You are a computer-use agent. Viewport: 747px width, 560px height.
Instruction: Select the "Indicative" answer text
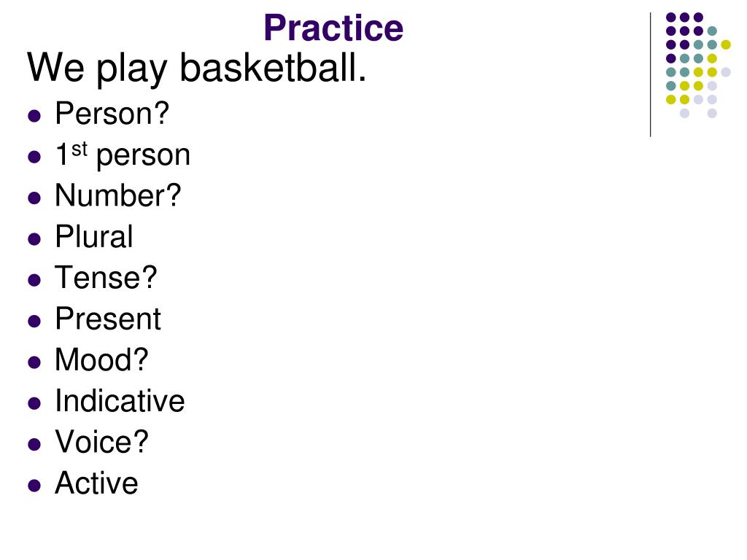(120, 400)
